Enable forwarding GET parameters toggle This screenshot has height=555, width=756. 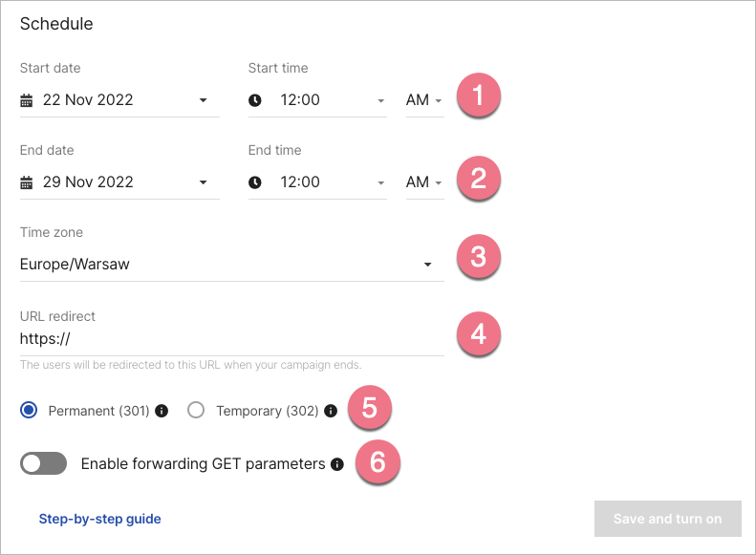[x=43, y=464]
